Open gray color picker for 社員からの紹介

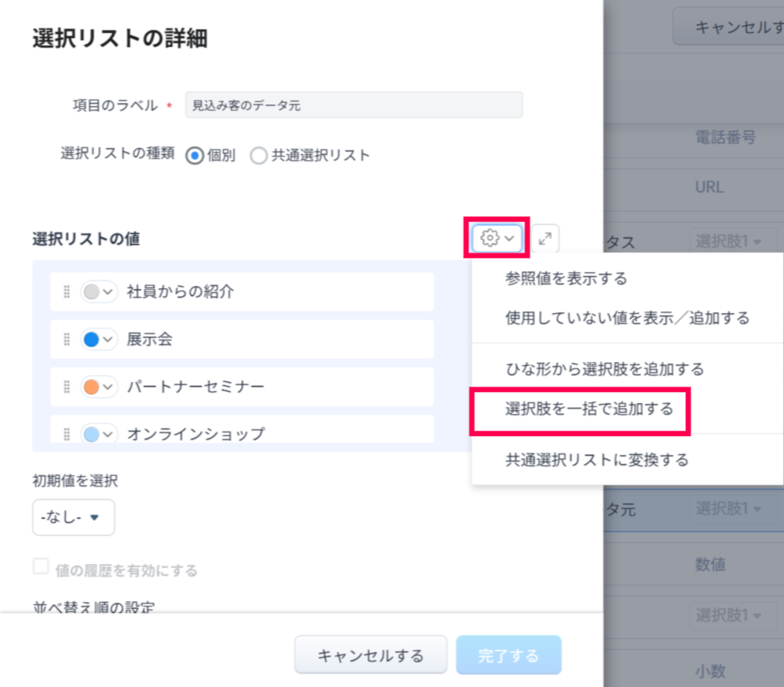[x=99, y=292]
